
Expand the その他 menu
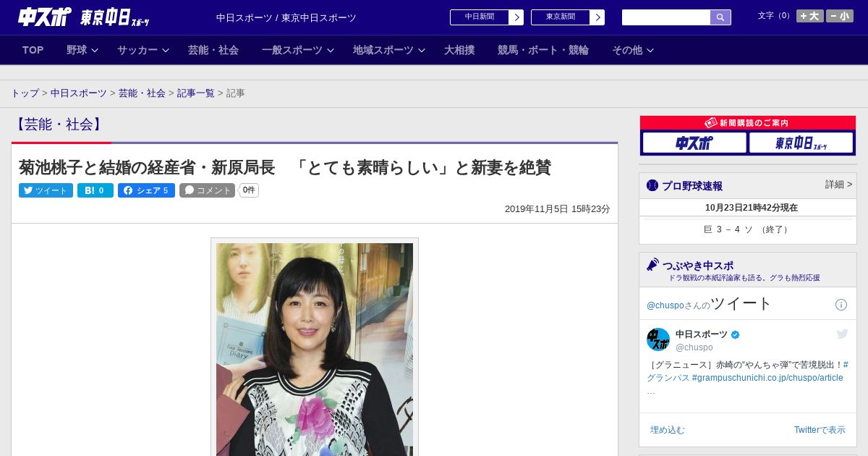click(x=633, y=50)
